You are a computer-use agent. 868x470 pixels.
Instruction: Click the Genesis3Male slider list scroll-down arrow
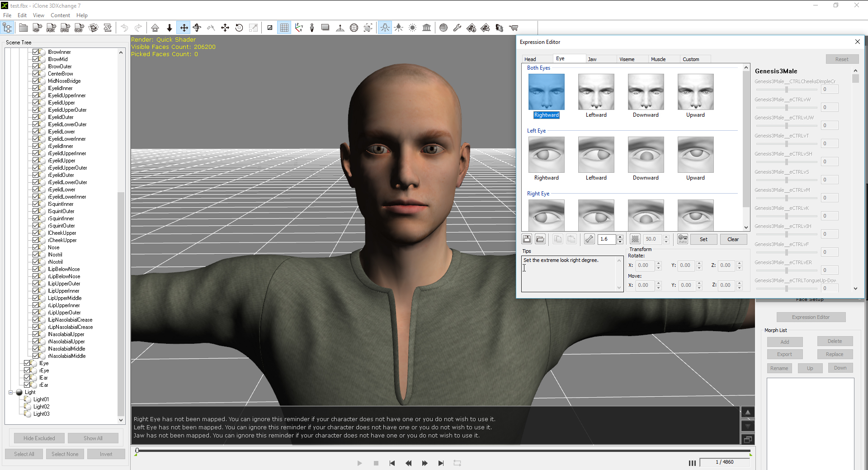[x=855, y=288]
